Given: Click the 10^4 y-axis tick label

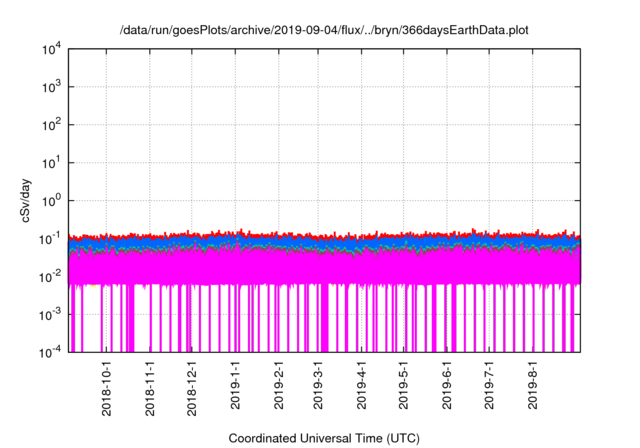Looking at the screenshot, I should [x=52, y=49].
